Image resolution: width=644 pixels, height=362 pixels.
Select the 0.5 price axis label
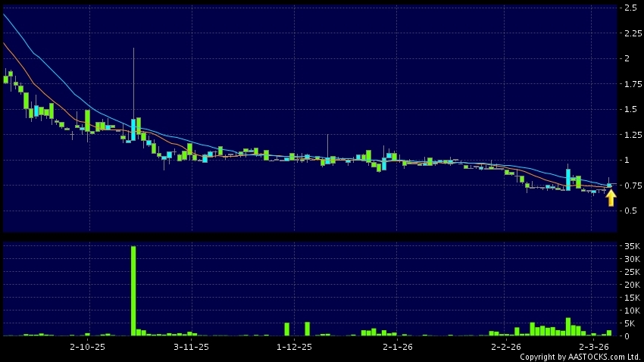point(629,211)
